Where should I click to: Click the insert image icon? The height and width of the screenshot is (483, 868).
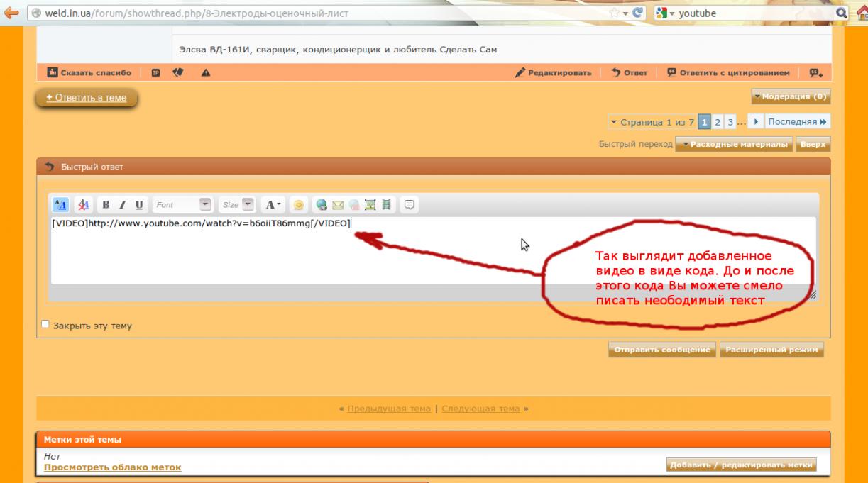370,205
